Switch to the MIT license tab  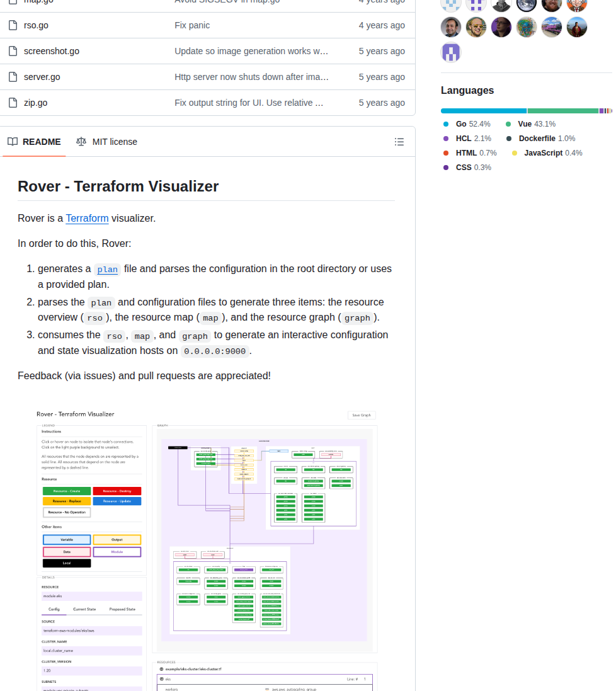[x=106, y=142]
